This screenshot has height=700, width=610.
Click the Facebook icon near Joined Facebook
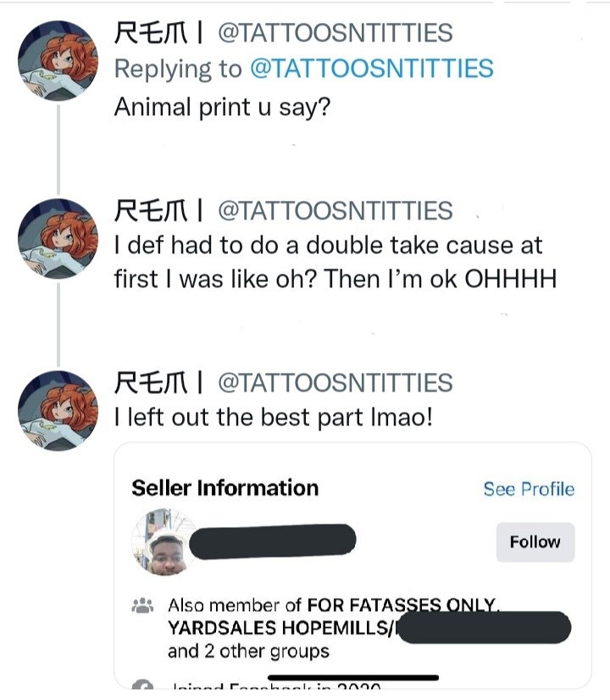tap(143, 685)
